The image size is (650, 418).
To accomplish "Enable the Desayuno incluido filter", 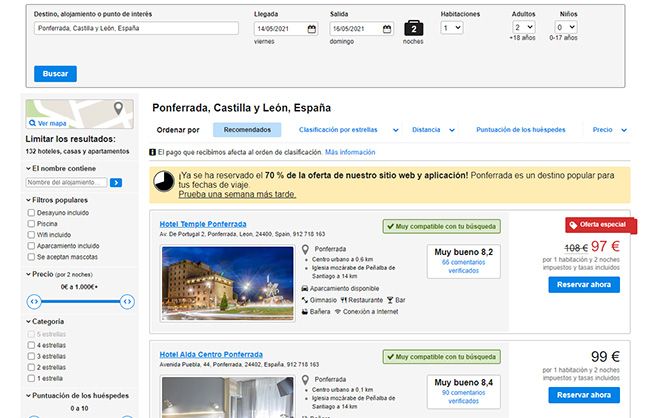I will click(31, 212).
